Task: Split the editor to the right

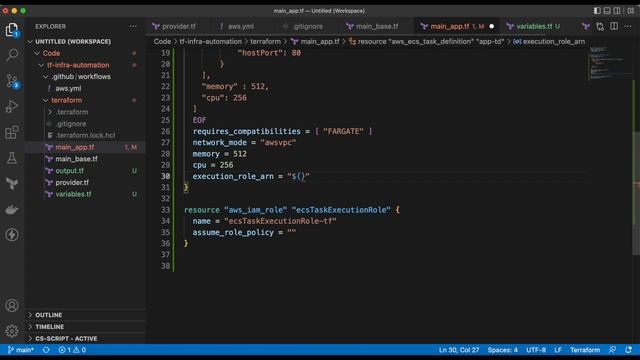Action: pos(614,27)
